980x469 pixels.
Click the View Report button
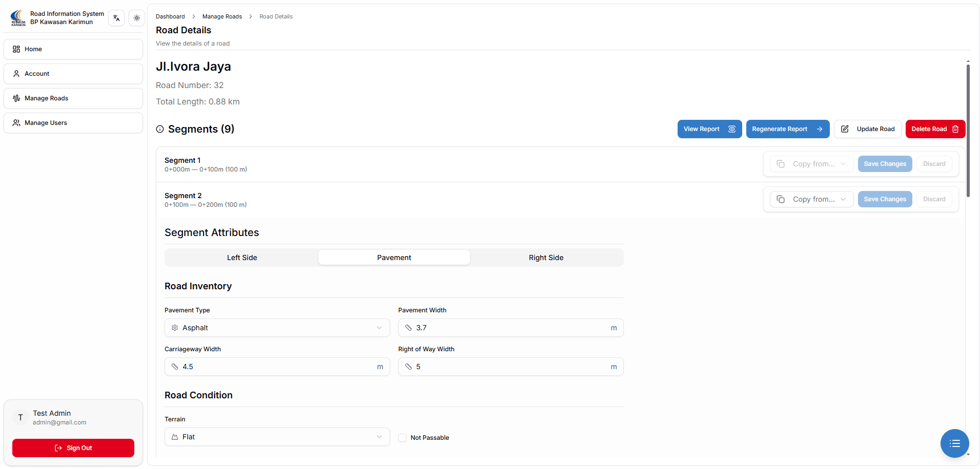click(x=709, y=129)
